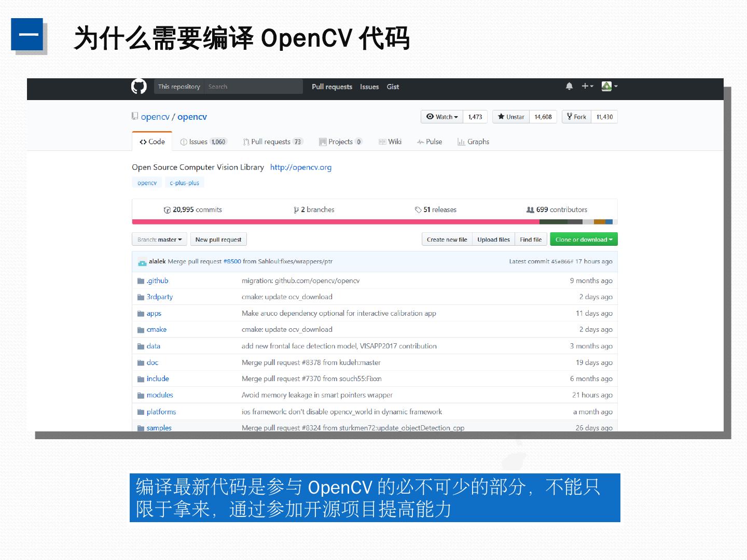Viewport: 747px width, 560px height.
Task: Fork the opencv repository
Action: pyautogui.click(x=576, y=117)
